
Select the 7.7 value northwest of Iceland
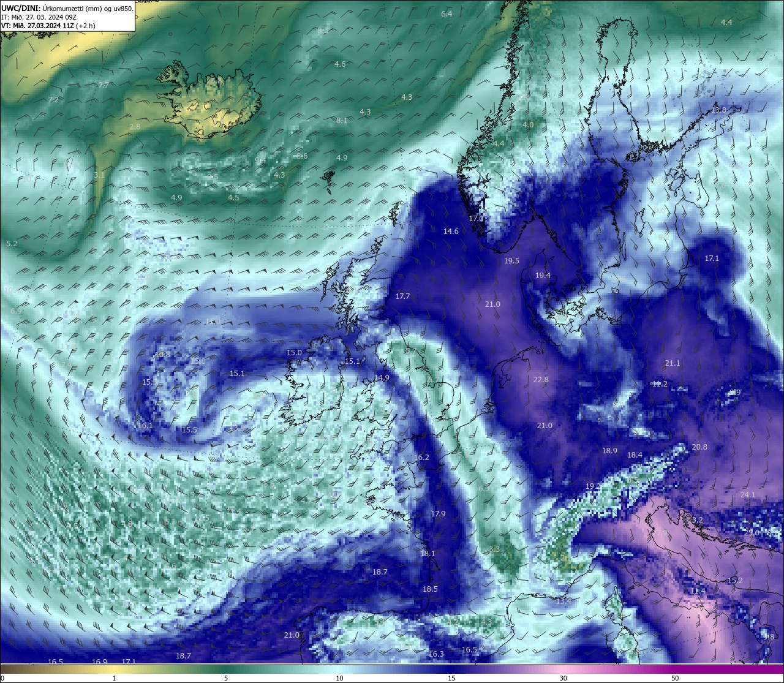pos(104,85)
